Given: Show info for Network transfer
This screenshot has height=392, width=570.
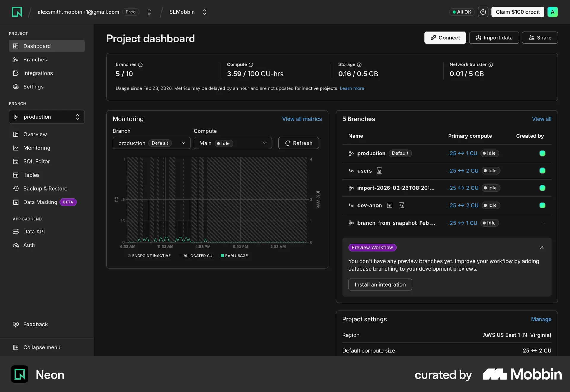Looking at the screenshot, I should 491,65.
